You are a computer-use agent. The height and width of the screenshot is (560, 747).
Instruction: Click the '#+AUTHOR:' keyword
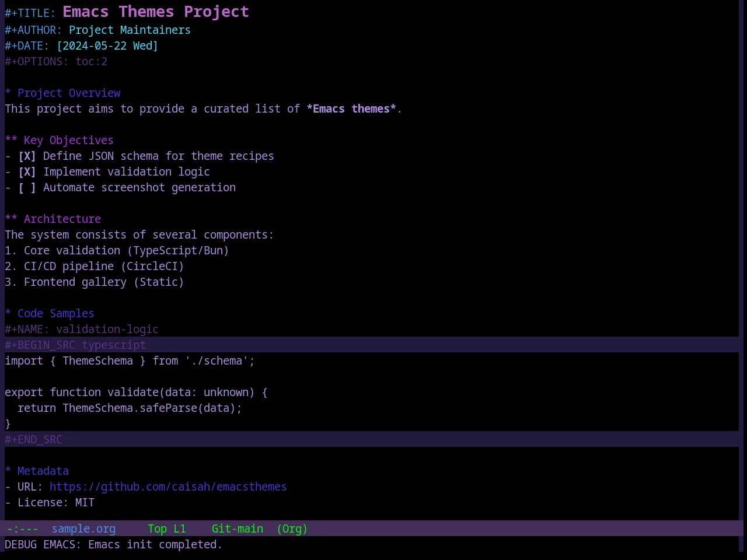[33, 30]
